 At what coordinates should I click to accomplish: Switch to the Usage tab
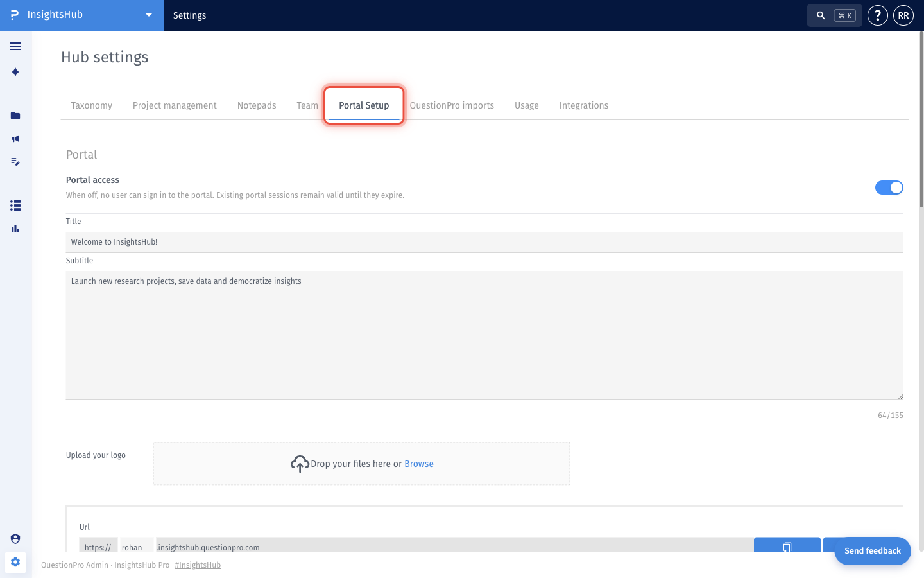coord(527,105)
